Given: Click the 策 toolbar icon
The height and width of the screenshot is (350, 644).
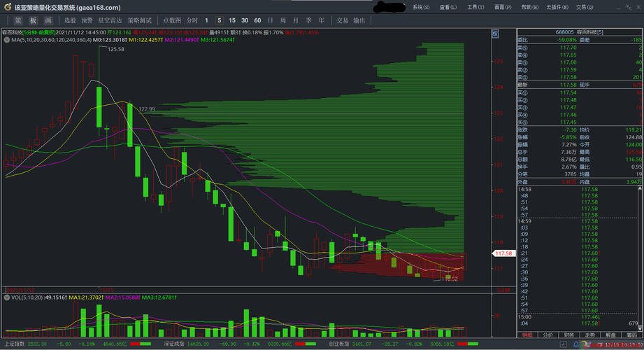Looking at the screenshot, I should tap(17, 20).
